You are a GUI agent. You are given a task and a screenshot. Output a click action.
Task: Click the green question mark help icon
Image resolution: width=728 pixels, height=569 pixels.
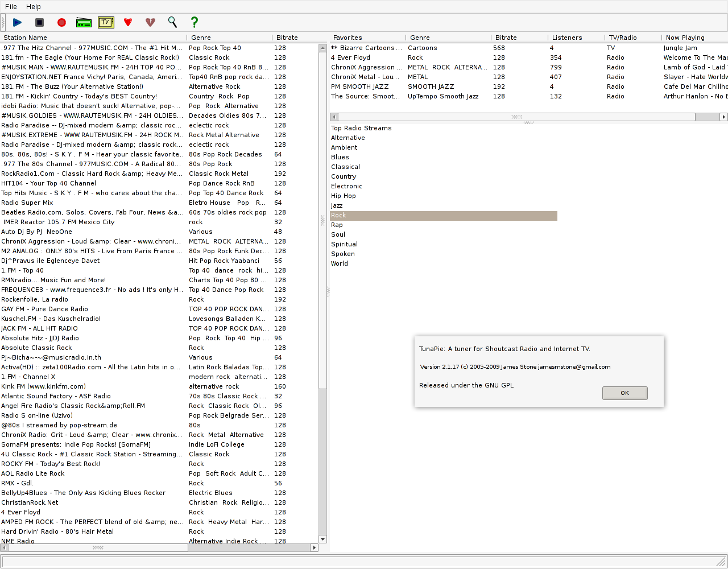pos(195,22)
